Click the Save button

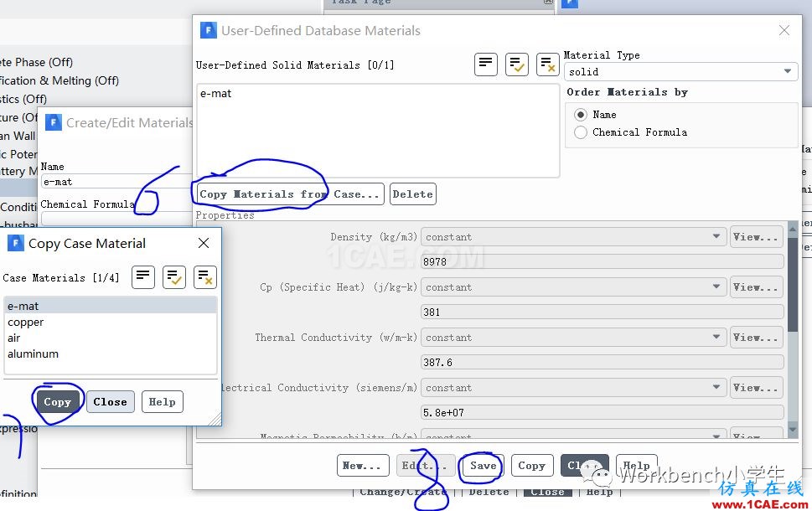484,466
